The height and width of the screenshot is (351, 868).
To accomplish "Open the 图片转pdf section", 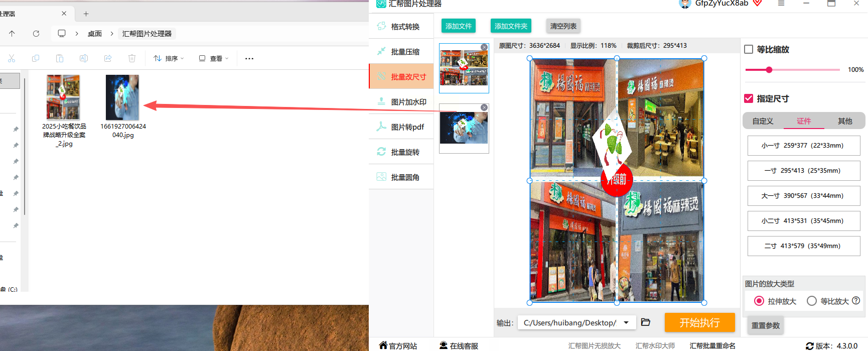I will click(401, 127).
